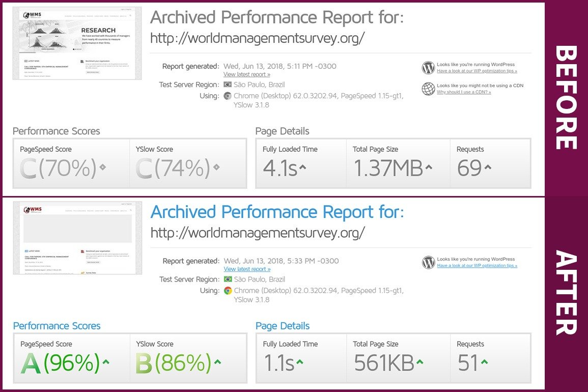
Task: Open the "Why should I use a CDN?" link
Action: pyautogui.click(x=464, y=92)
